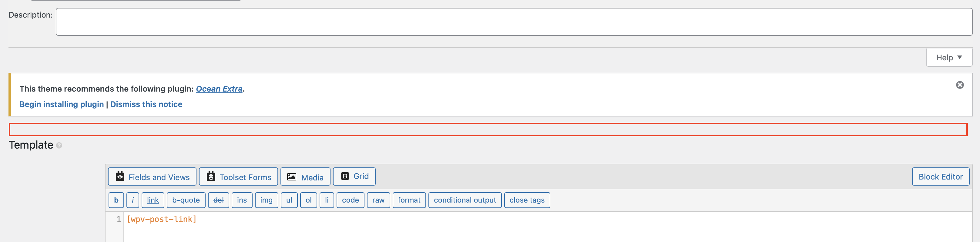Screen dimensions: 980x242
Task: Click the format quicktag button
Action: point(409,200)
